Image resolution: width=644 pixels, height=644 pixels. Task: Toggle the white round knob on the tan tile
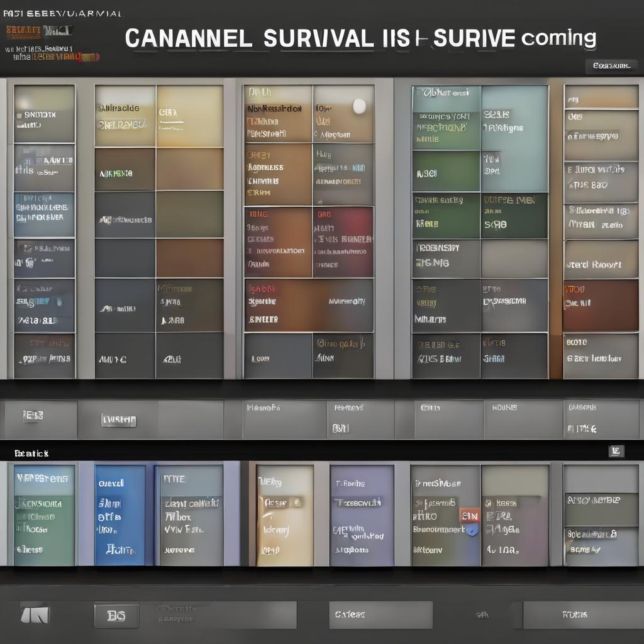359,106
